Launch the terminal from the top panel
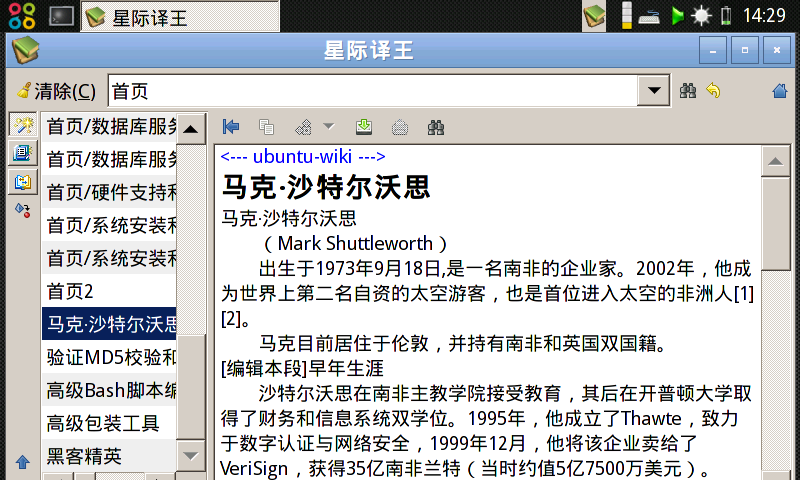This screenshot has height=480, width=800. (61, 16)
